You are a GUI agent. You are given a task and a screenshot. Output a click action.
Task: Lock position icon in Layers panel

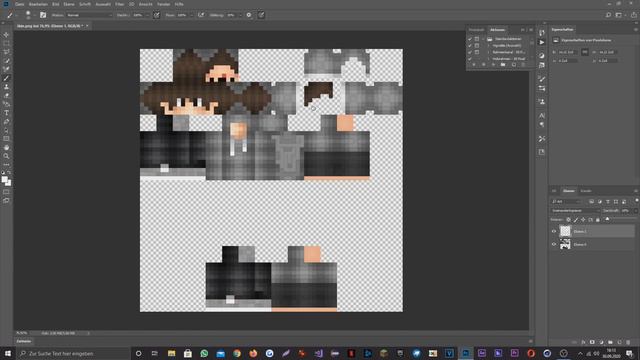click(x=583, y=220)
